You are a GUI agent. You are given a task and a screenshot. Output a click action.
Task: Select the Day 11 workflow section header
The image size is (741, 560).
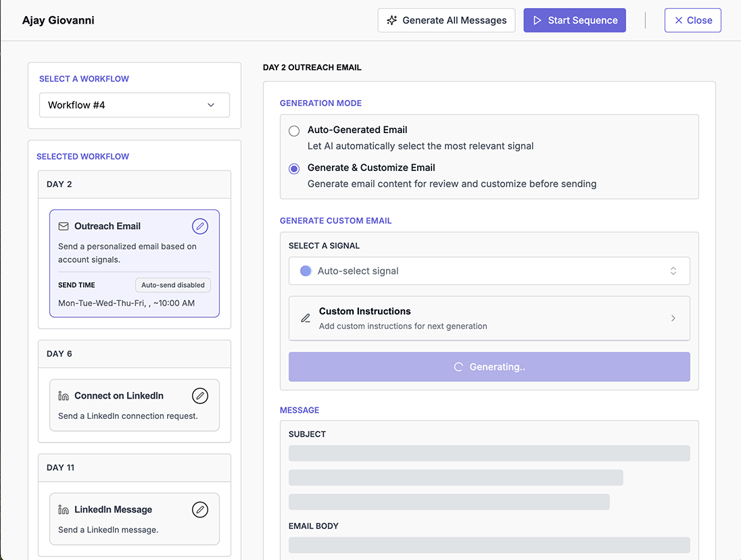(x=134, y=467)
